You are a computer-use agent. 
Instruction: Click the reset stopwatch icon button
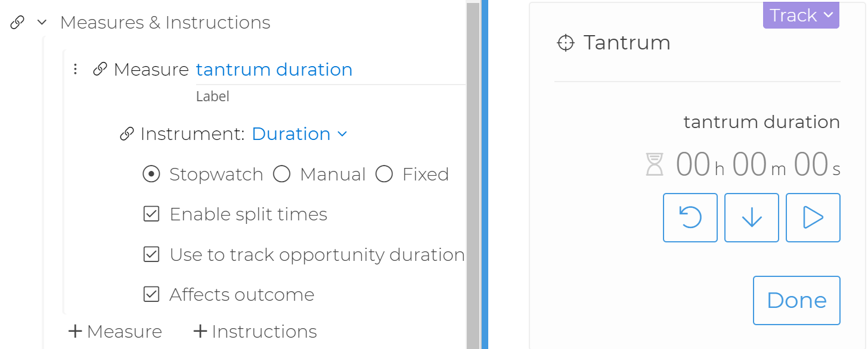[x=690, y=217]
